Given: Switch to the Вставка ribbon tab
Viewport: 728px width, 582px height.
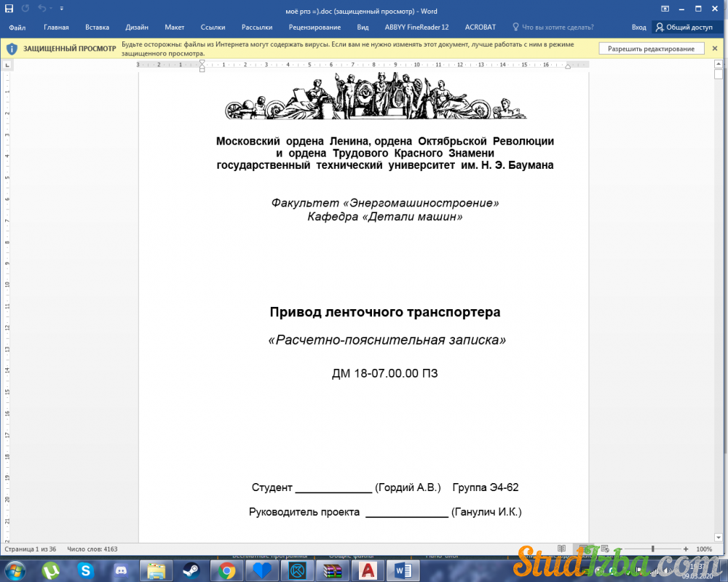Looking at the screenshot, I should pos(97,28).
